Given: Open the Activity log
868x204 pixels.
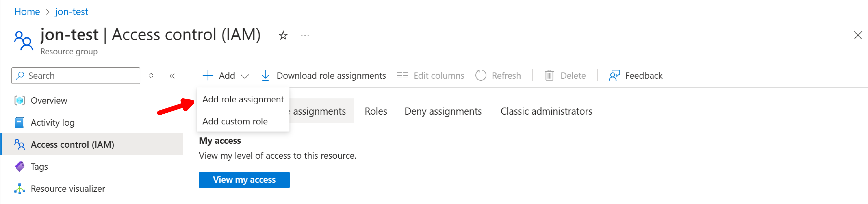Looking at the screenshot, I should (53, 122).
